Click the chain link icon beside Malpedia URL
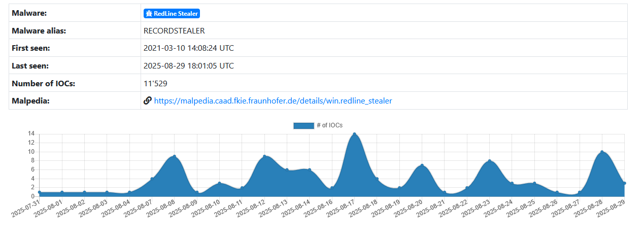This screenshot has height=239, width=644. click(148, 101)
